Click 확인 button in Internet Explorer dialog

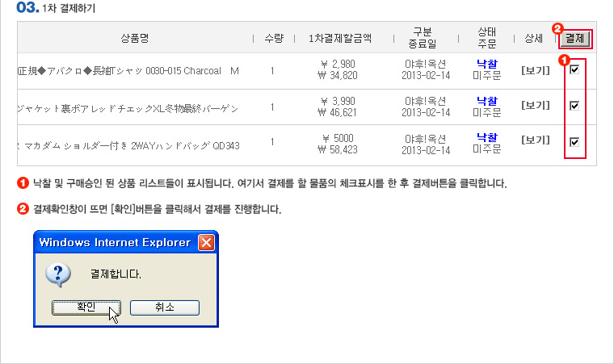86,307
